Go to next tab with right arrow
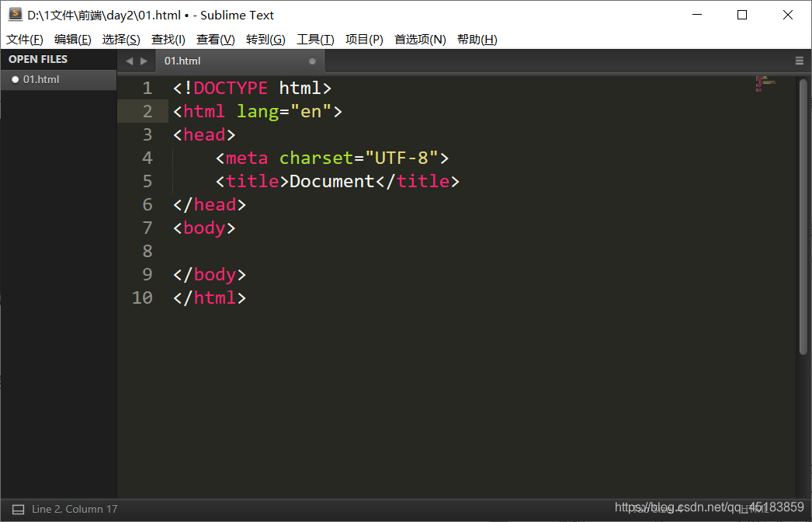Viewport: 812px width, 522px height. click(144, 61)
